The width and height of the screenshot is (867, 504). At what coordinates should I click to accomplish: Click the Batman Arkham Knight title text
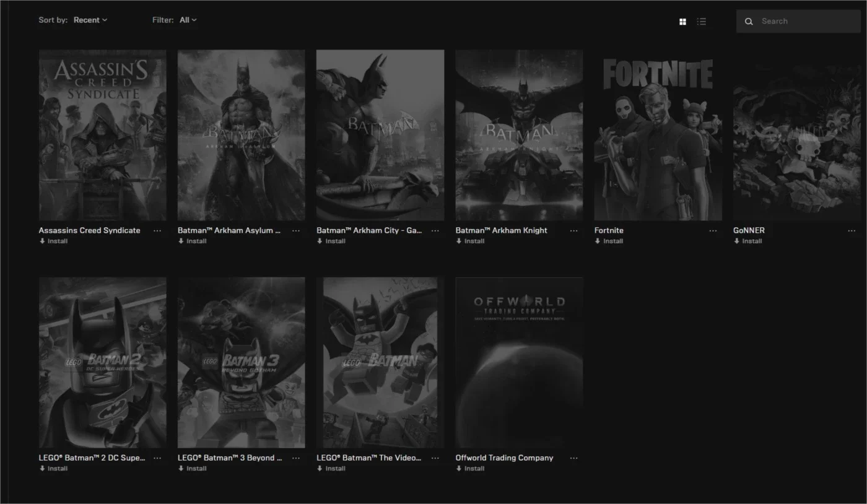(502, 230)
